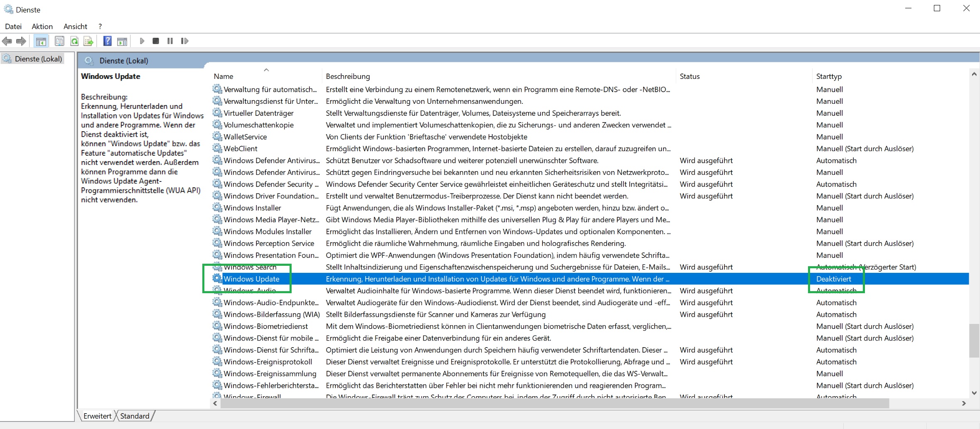Click the gear icon beside Virtueller Datenträger

(217, 113)
